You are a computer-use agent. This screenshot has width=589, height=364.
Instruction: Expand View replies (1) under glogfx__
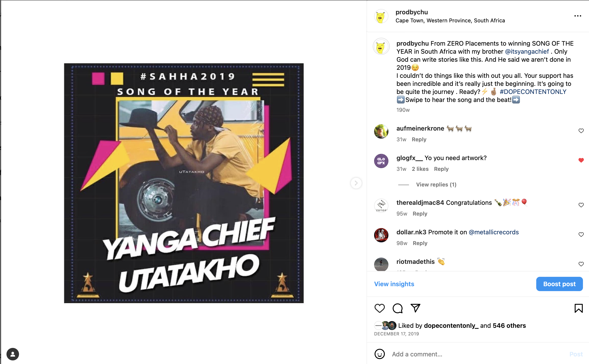pos(436,184)
